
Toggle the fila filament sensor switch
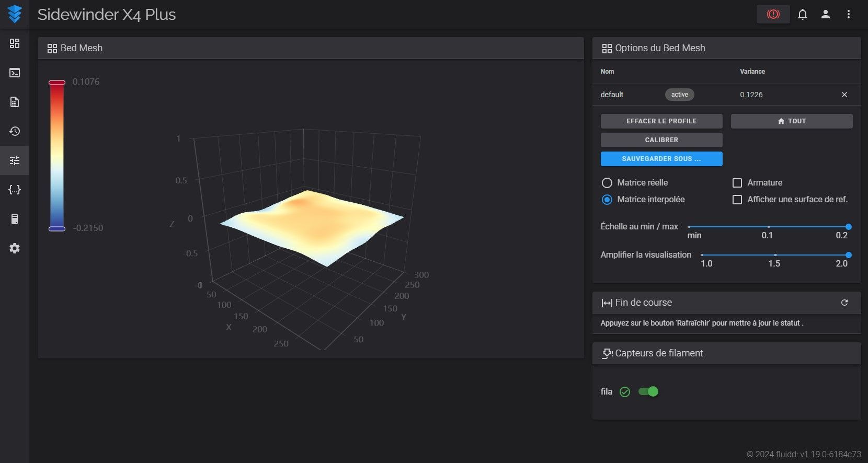(x=648, y=391)
